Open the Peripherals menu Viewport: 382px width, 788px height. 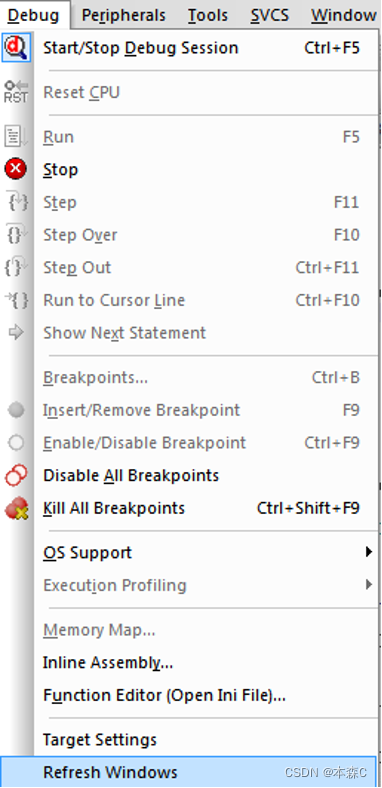tap(124, 16)
